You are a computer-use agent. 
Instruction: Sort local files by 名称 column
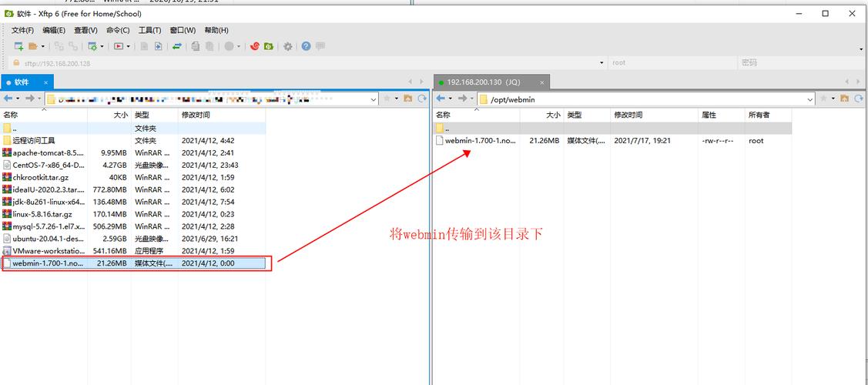(44, 115)
